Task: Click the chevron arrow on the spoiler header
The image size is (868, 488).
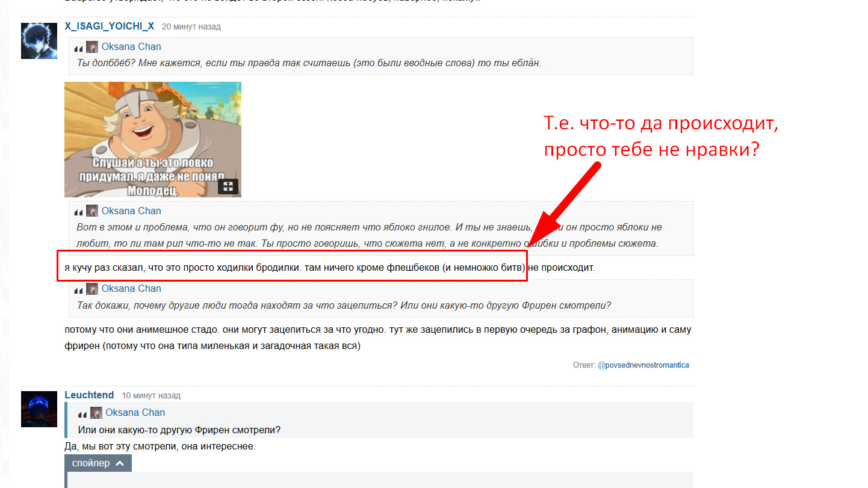Action: 119,463
